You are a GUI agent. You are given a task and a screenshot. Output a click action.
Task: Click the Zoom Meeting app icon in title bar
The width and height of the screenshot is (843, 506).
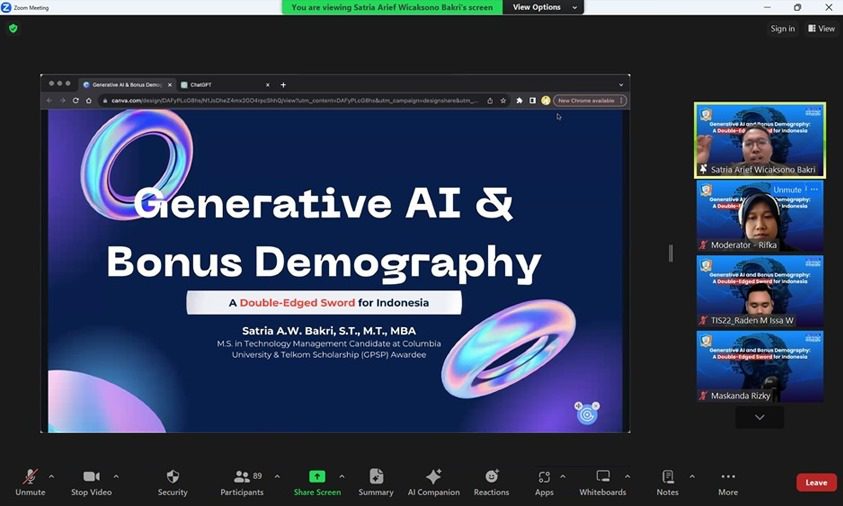(6, 8)
